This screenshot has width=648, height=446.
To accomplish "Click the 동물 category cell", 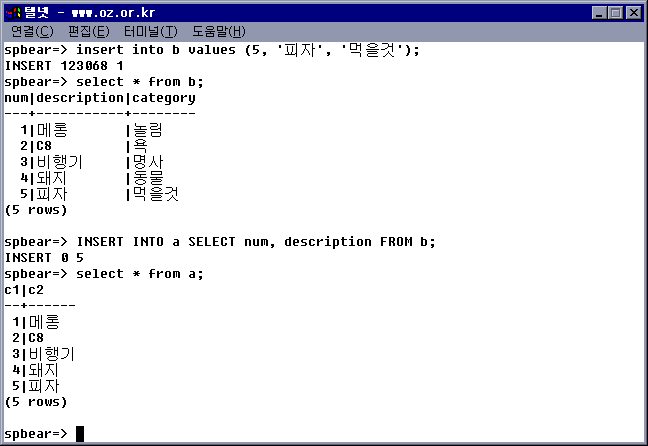I will coord(148,178).
